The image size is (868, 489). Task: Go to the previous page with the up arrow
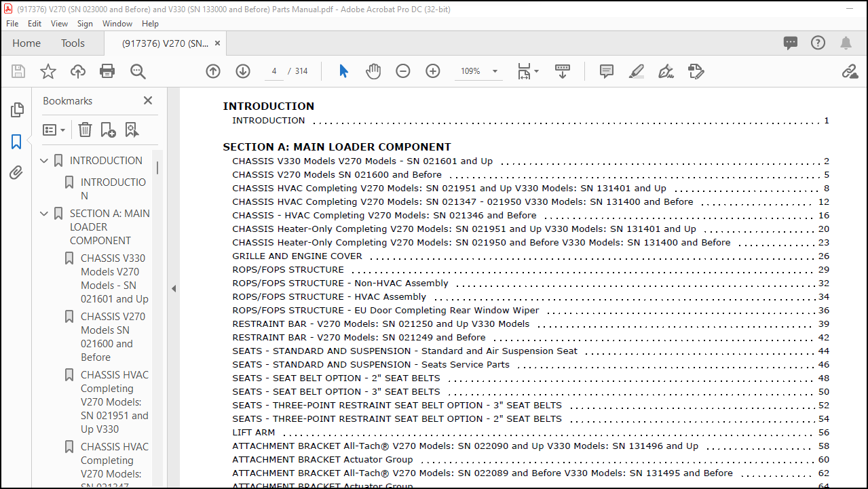213,71
